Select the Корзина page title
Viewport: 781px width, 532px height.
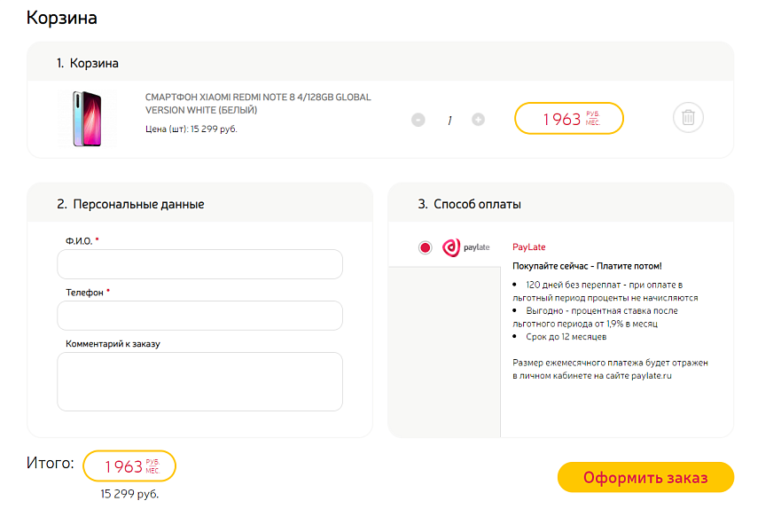[62, 18]
